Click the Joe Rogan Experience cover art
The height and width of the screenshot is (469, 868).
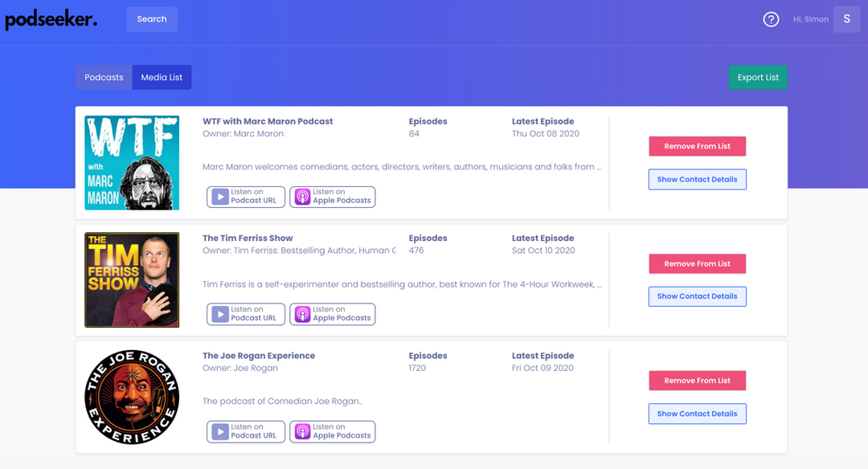[132, 397]
